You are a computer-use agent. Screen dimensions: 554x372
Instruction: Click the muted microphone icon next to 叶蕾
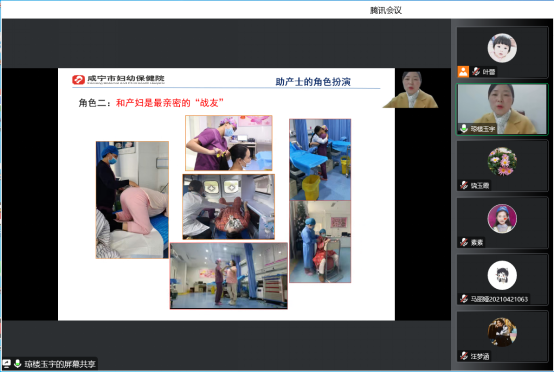click(x=476, y=72)
